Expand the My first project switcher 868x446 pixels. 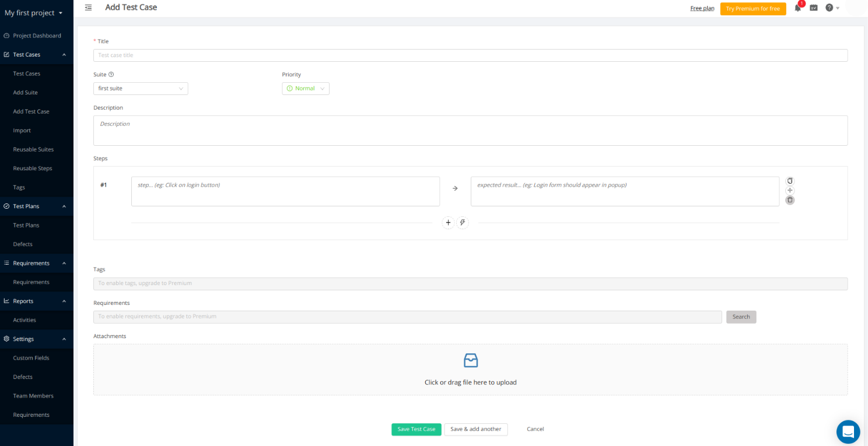click(34, 13)
